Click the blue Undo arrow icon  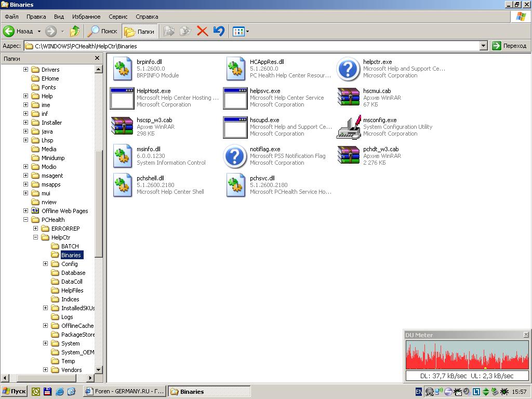pyautogui.click(x=219, y=31)
